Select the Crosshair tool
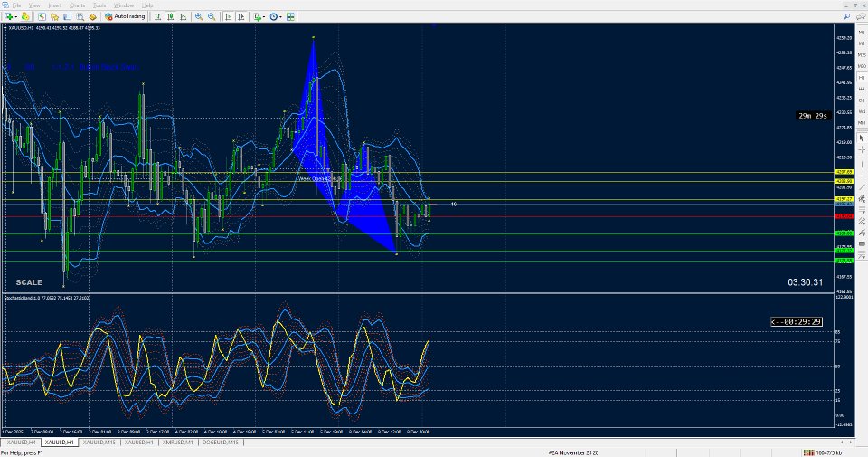868x457 pixels. pos(862,150)
